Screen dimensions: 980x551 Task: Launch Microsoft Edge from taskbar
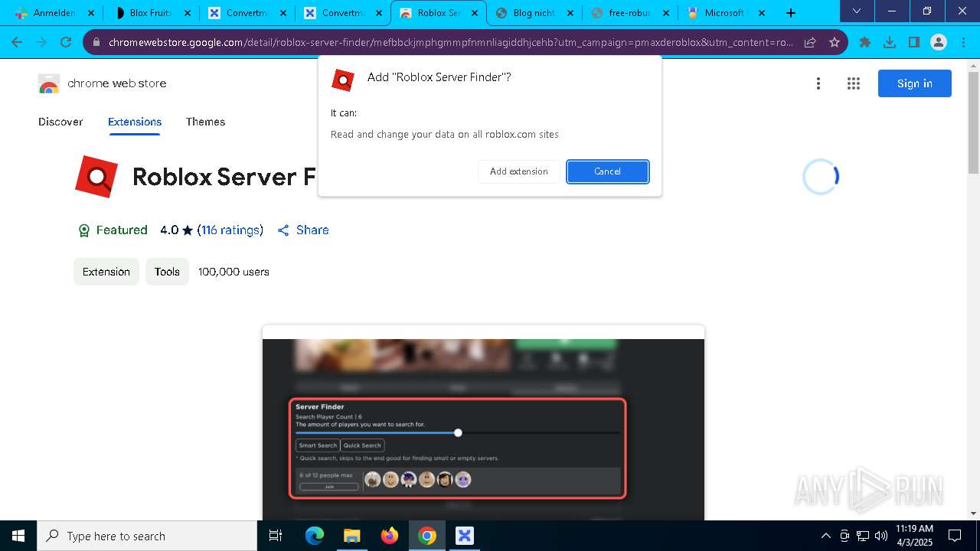(315, 536)
